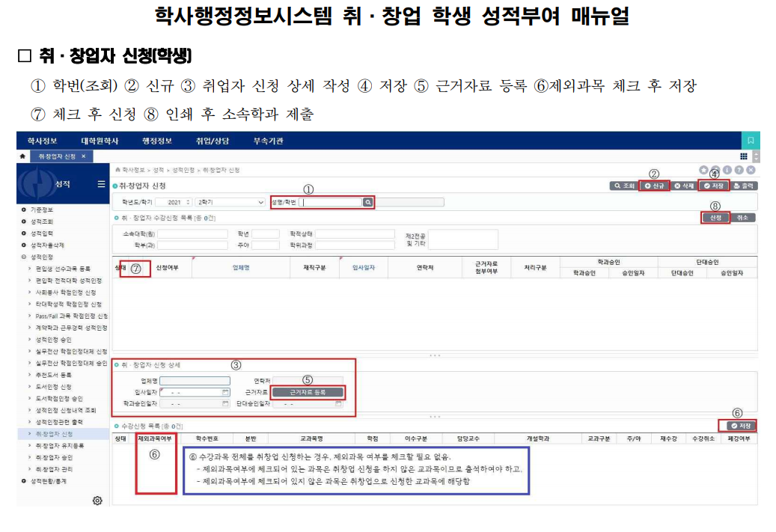The image size is (776, 532).
Task: Click the 신청 button
Action: (x=715, y=217)
